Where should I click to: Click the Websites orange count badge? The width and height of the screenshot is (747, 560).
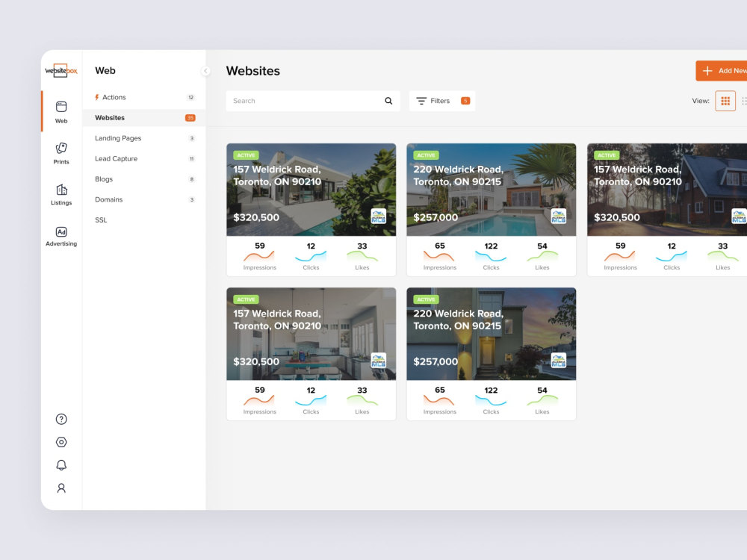coord(190,118)
